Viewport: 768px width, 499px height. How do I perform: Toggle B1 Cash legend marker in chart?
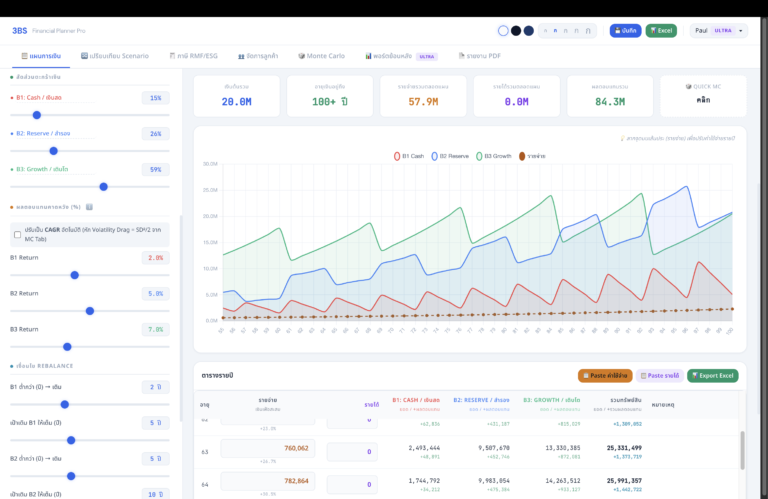coord(397,156)
